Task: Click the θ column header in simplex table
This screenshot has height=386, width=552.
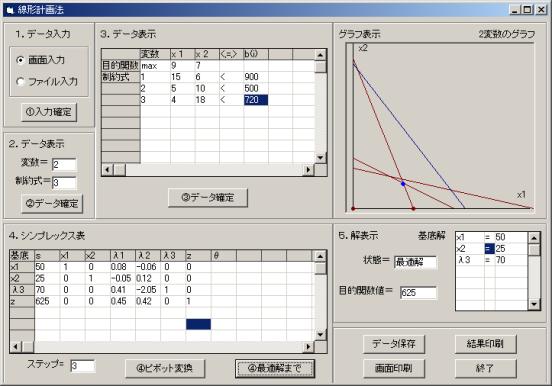Action: [x=224, y=256]
